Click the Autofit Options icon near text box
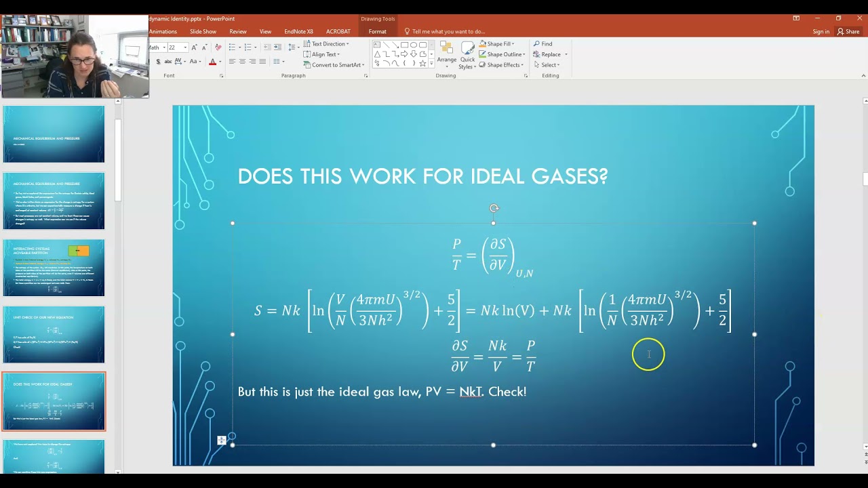Image resolution: width=868 pixels, height=488 pixels. click(x=221, y=441)
